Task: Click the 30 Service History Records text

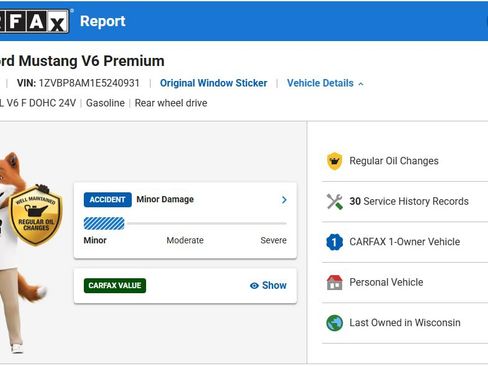Action: tap(409, 201)
